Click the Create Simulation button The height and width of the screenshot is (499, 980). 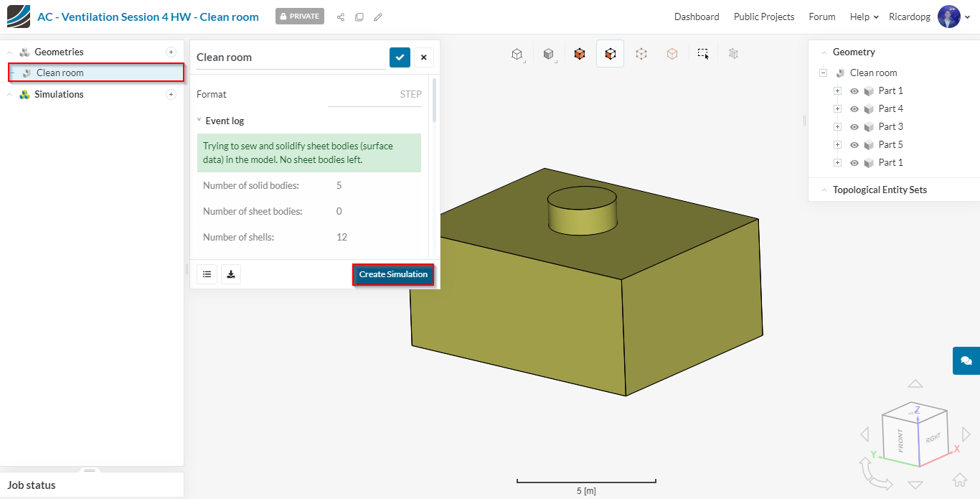point(393,274)
